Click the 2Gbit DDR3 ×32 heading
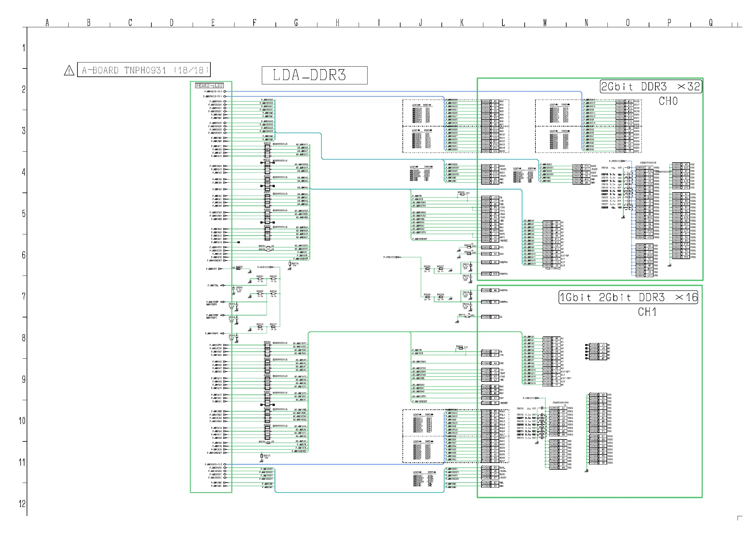This screenshot has width=756, height=534. [651, 87]
